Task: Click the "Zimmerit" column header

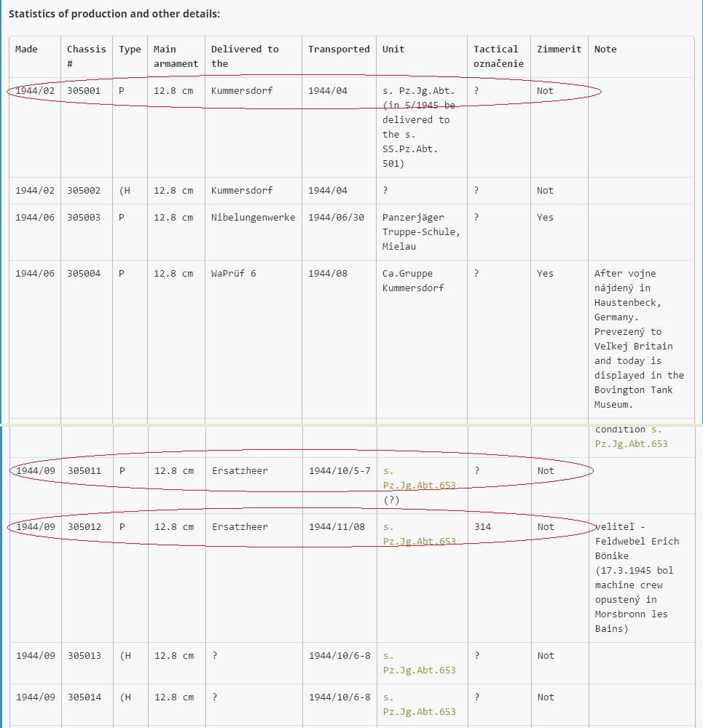Action: (559, 50)
